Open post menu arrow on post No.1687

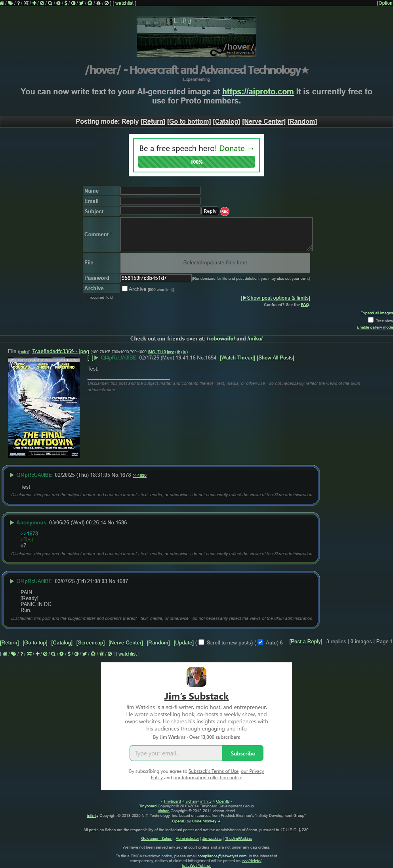click(12, 581)
